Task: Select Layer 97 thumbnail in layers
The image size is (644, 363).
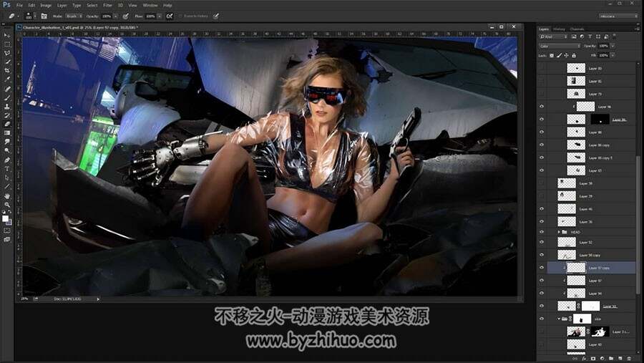Action: click(x=576, y=281)
